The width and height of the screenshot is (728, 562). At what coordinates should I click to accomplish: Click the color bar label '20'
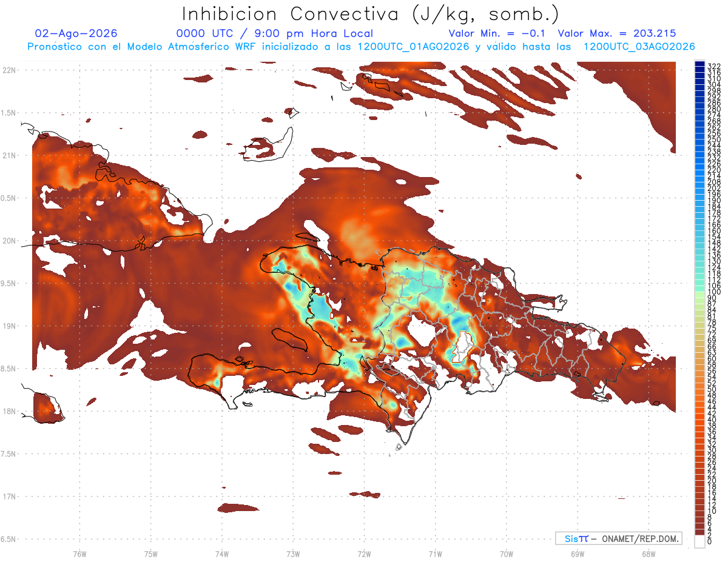(712, 481)
